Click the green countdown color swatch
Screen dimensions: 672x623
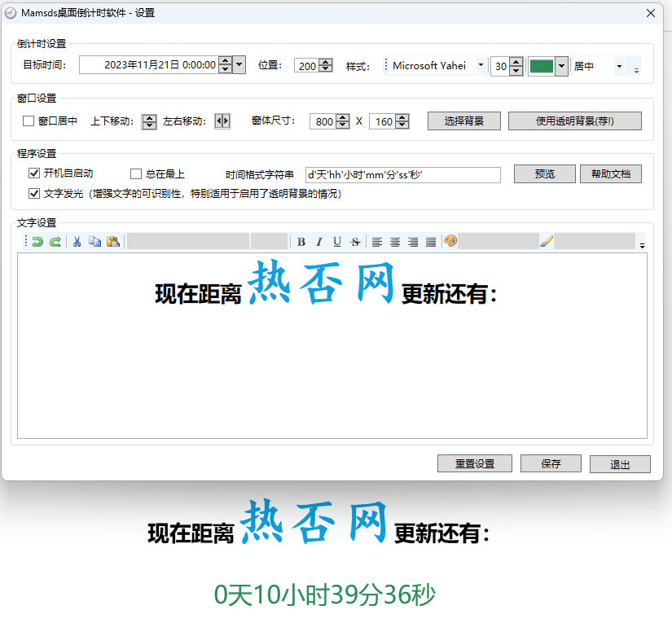tap(542, 66)
